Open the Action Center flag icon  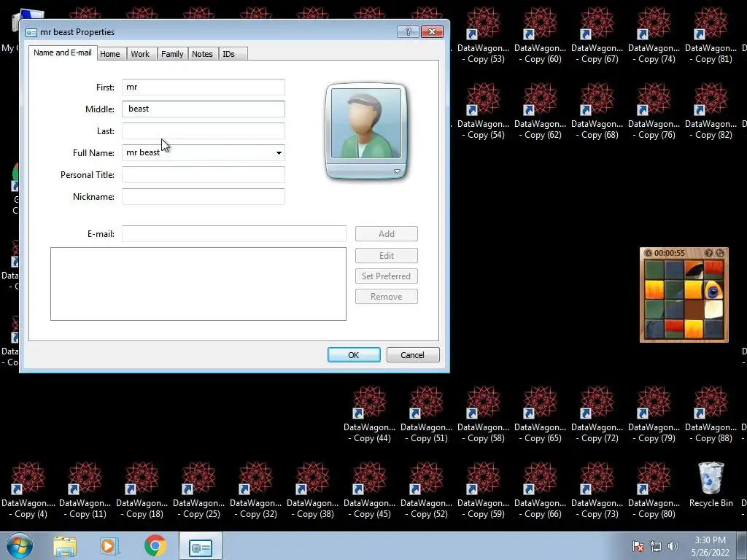[638, 546]
